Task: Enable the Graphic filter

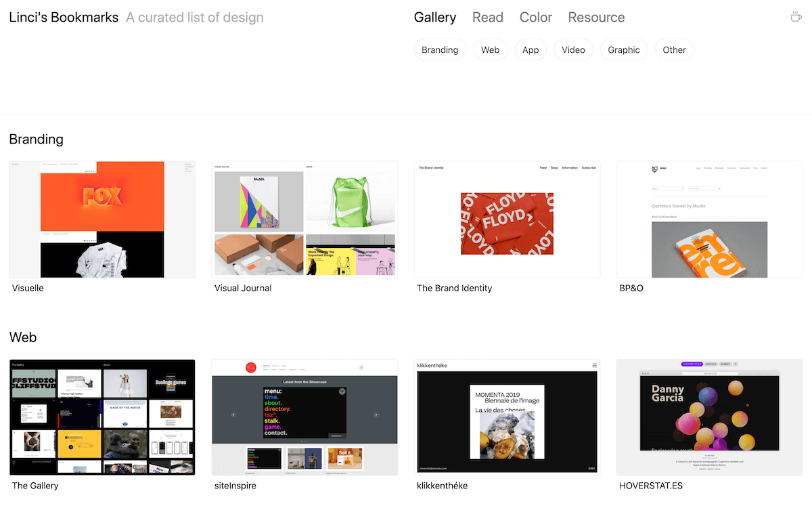Action: click(x=623, y=49)
